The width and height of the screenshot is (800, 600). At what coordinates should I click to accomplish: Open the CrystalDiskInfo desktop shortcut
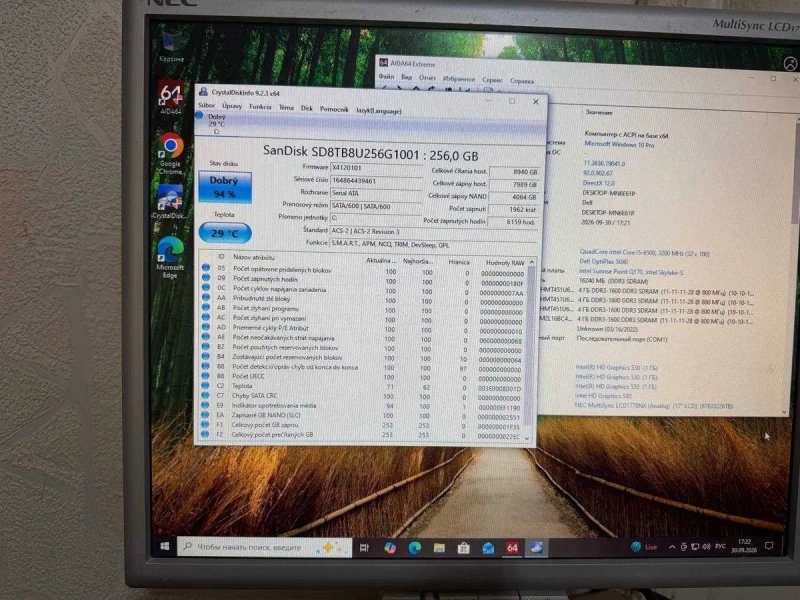[x=170, y=202]
